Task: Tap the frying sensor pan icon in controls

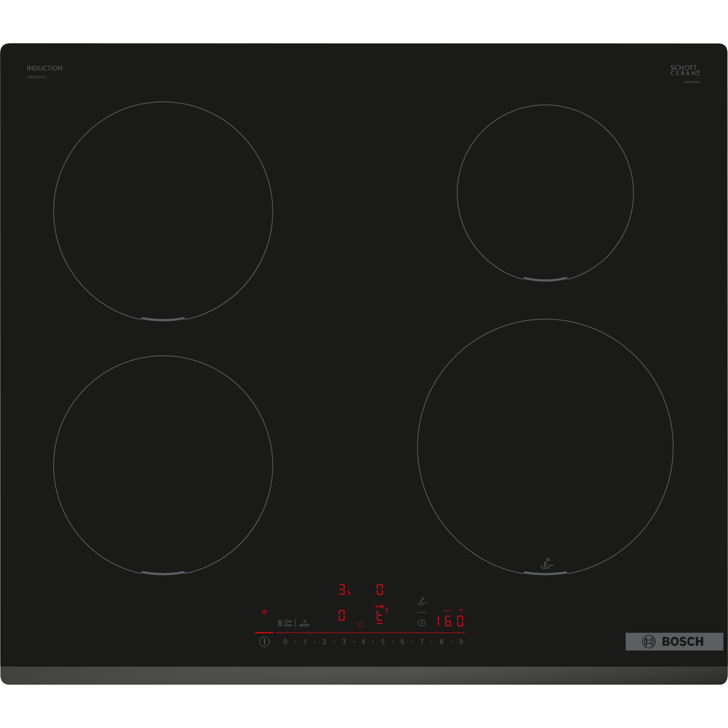Action: tap(422, 602)
